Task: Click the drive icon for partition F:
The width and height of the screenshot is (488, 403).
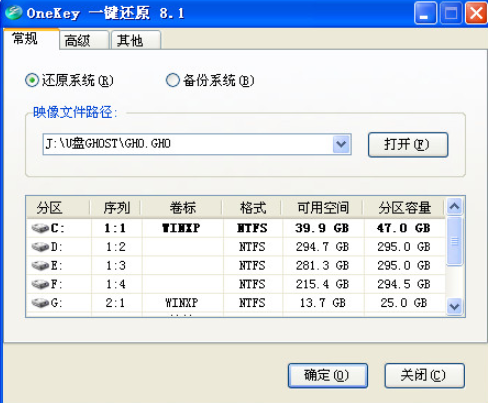Action: pos(40,284)
